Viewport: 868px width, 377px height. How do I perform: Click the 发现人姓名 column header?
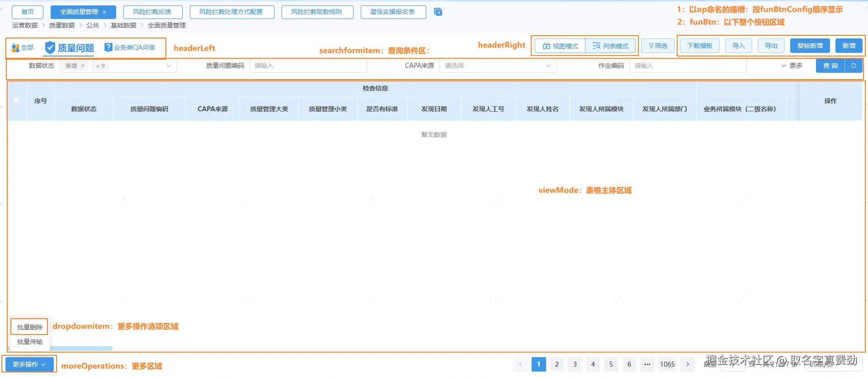542,109
